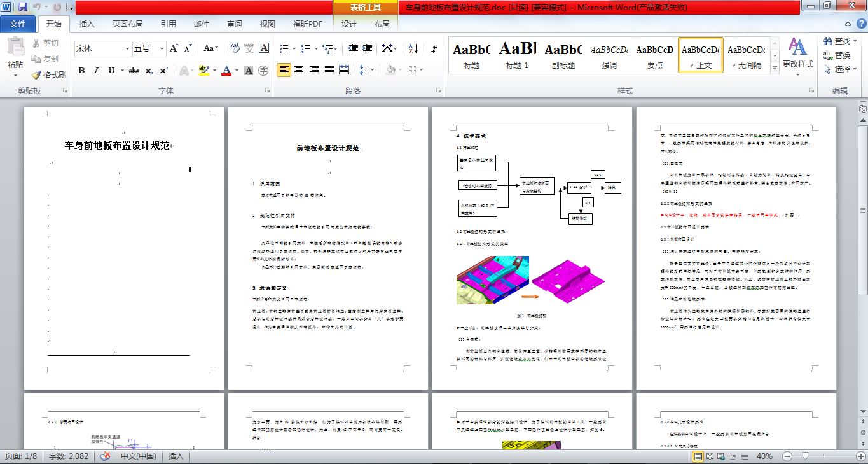Open the 页面布局 ribbon tab
The height and width of the screenshot is (464, 868).
click(x=127, y=24)
